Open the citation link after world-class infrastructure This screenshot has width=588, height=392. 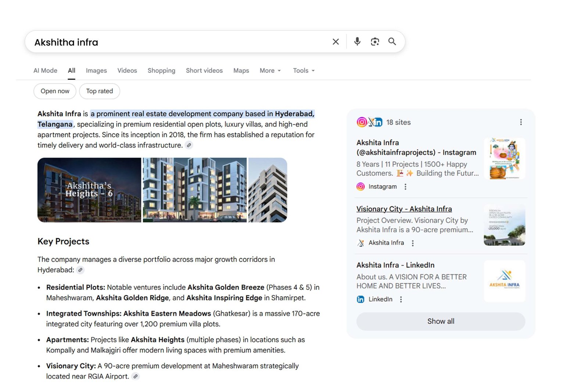click(x=189, y=145)
